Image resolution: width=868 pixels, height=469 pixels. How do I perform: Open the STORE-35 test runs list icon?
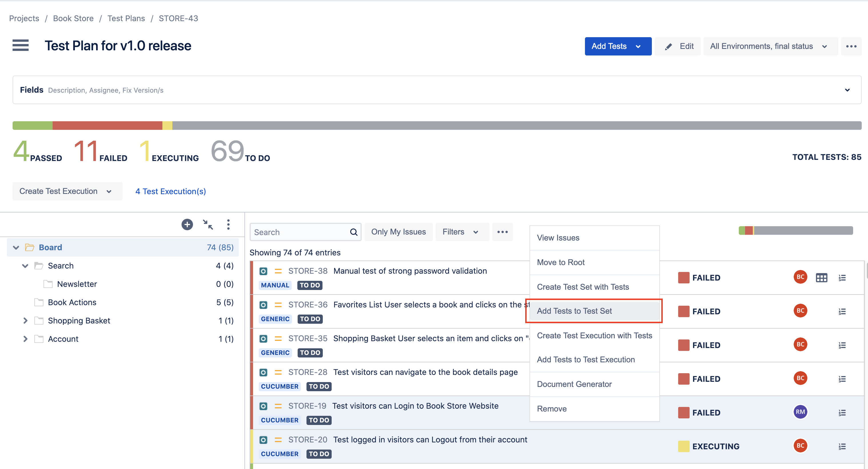click(842, 345)
